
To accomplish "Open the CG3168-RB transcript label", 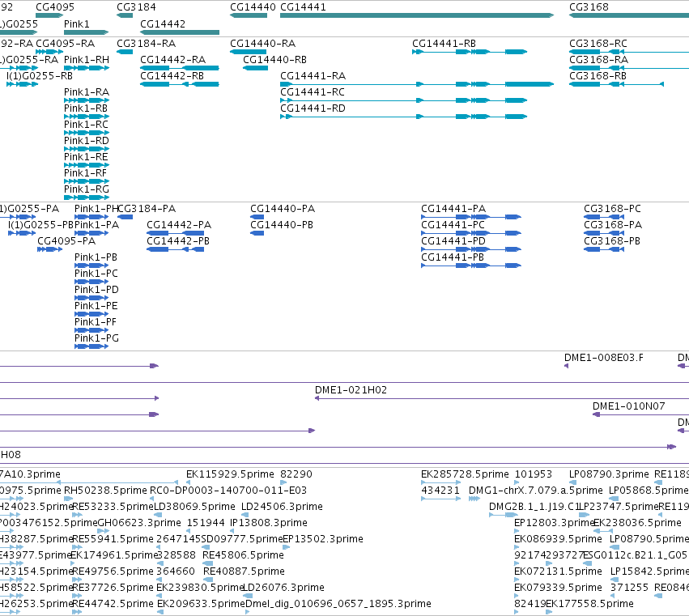I will click(x=598, y=76).
